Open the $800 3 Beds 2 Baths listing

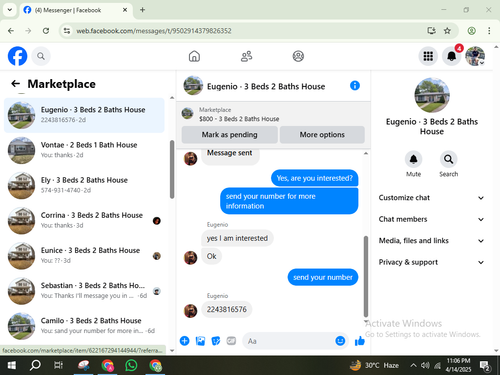(239, 119)
